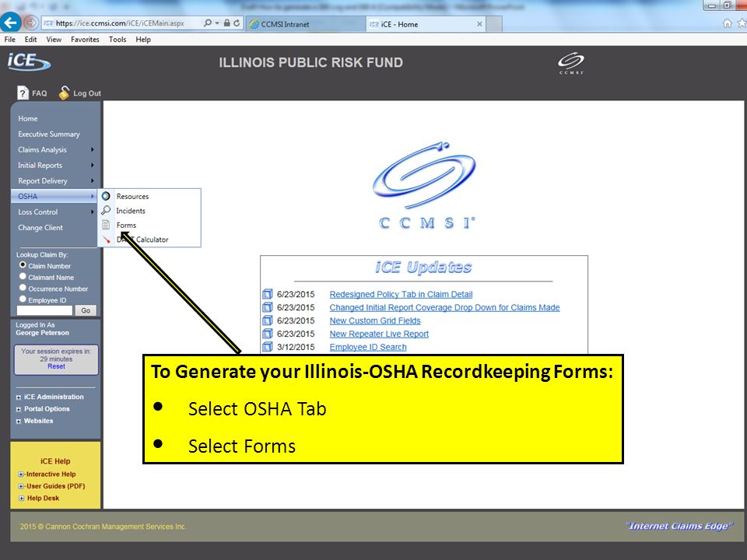Click the DART Calculator red icon
The height and width of the screenshot is (560, 747).
(107, 240)
